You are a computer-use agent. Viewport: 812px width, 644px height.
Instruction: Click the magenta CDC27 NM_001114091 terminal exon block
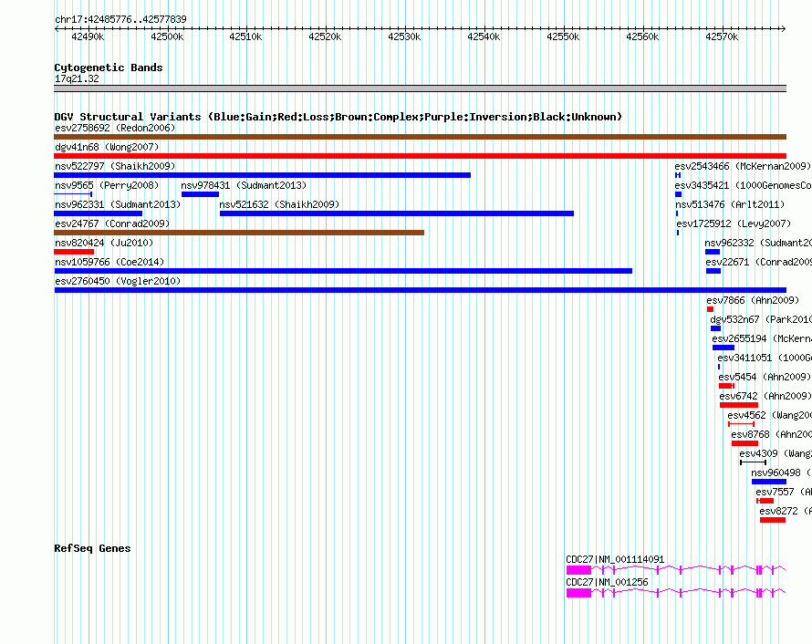tap(578, 570)
